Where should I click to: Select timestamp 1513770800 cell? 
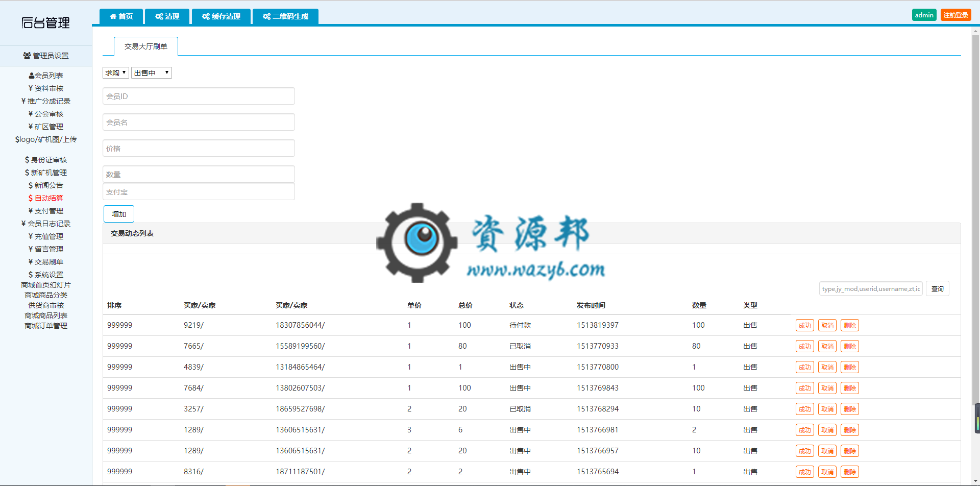(x=598, y=367)
